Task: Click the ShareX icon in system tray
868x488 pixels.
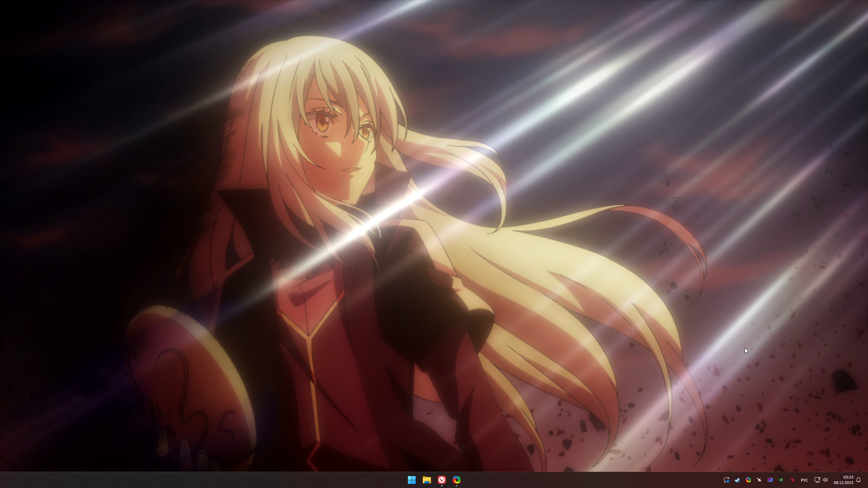Action: coord(748,480)
